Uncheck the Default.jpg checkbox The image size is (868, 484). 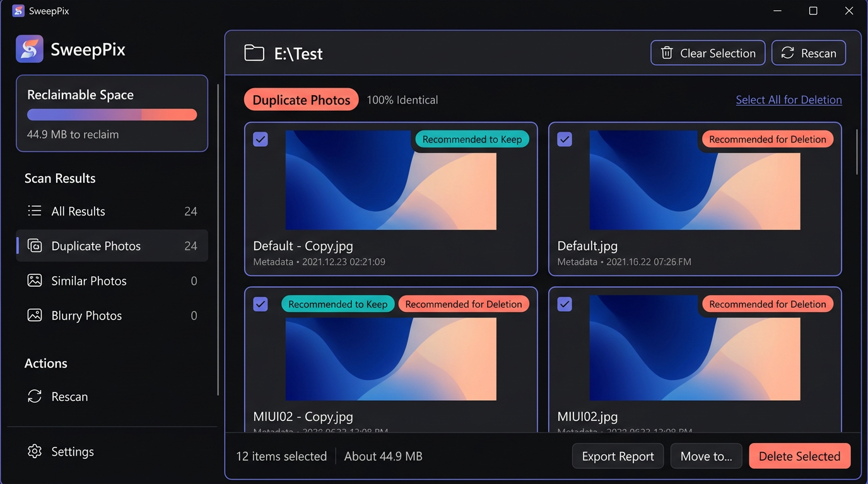[565, 139]
